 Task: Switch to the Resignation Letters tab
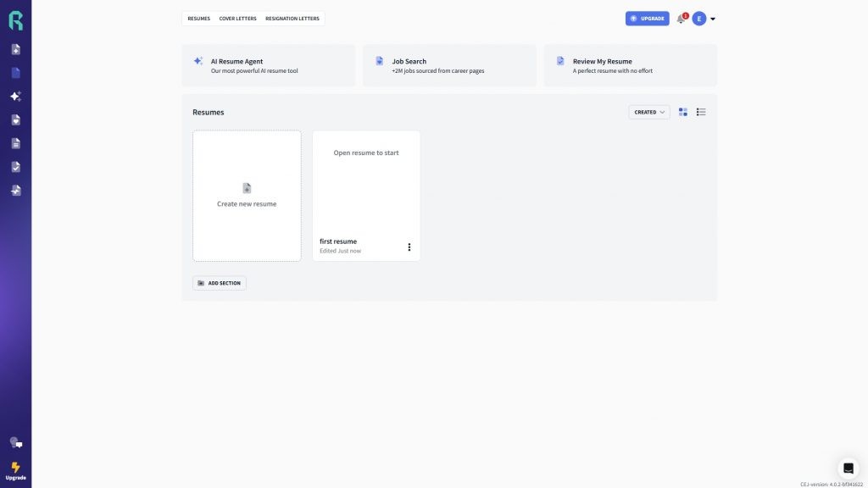pos(292,19)
